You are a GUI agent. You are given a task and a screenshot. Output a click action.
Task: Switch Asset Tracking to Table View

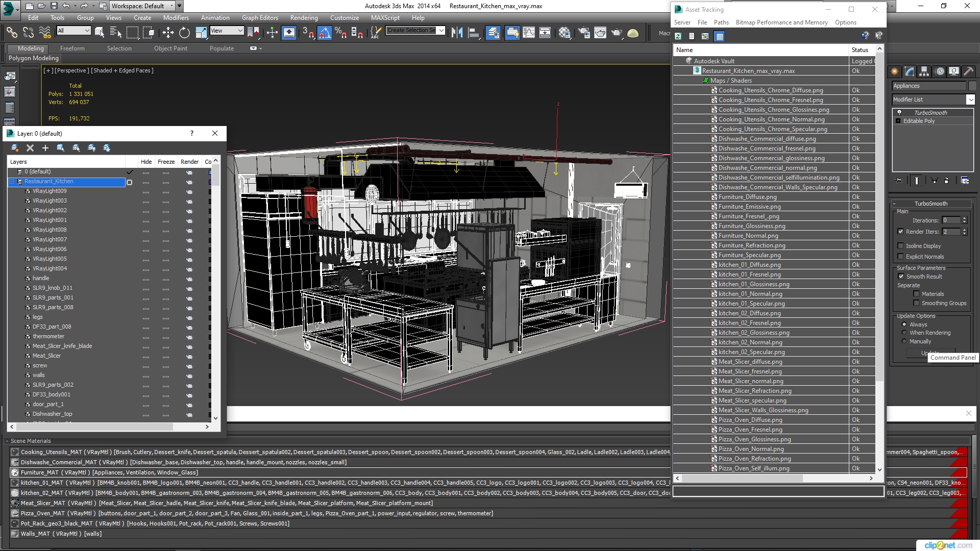click(x=720, y=36)
